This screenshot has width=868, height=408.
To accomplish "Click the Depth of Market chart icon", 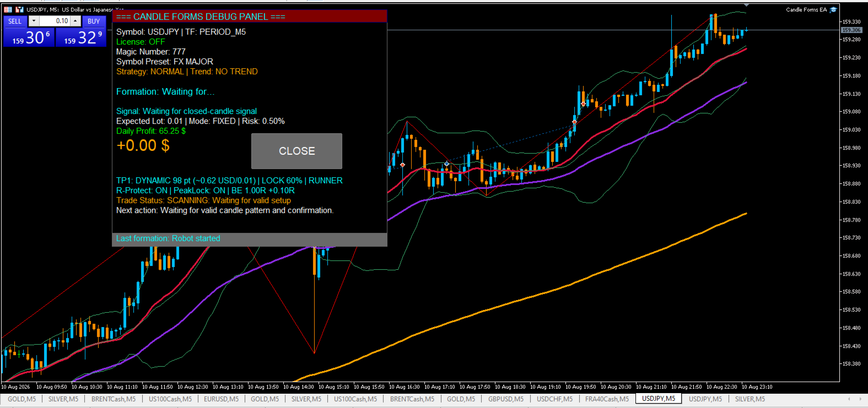I will point(19,9).
